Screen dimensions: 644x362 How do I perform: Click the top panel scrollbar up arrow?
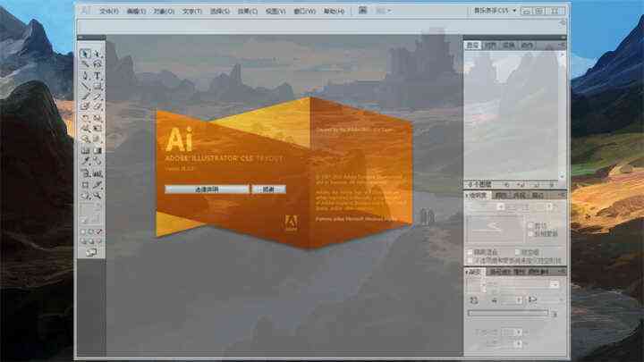tap(563, 55)
